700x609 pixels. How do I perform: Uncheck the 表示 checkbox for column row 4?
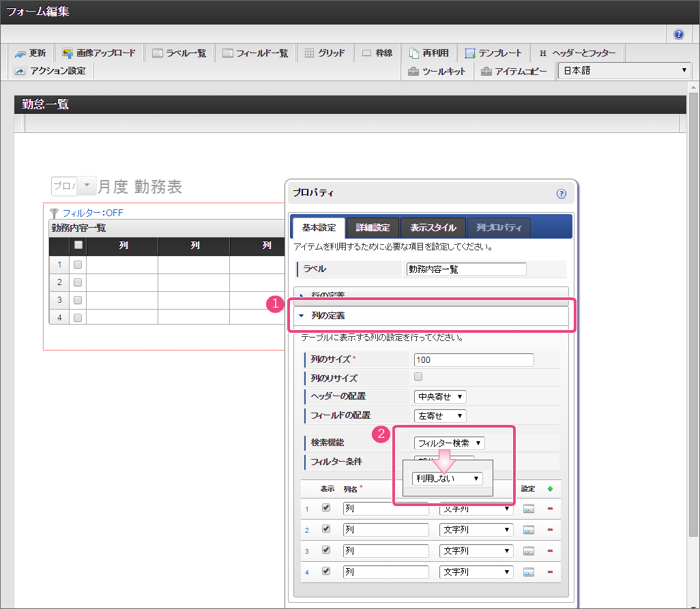coord(326,571)
